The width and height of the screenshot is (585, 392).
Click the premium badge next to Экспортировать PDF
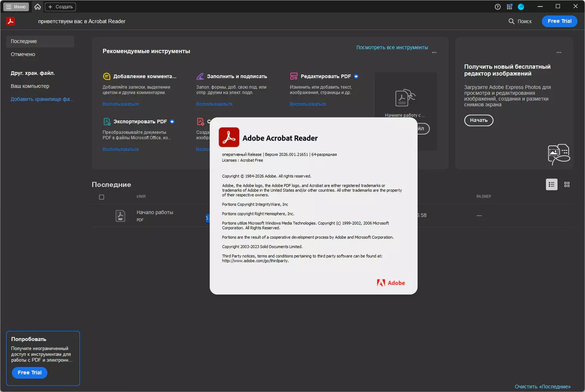click(172, 121)
